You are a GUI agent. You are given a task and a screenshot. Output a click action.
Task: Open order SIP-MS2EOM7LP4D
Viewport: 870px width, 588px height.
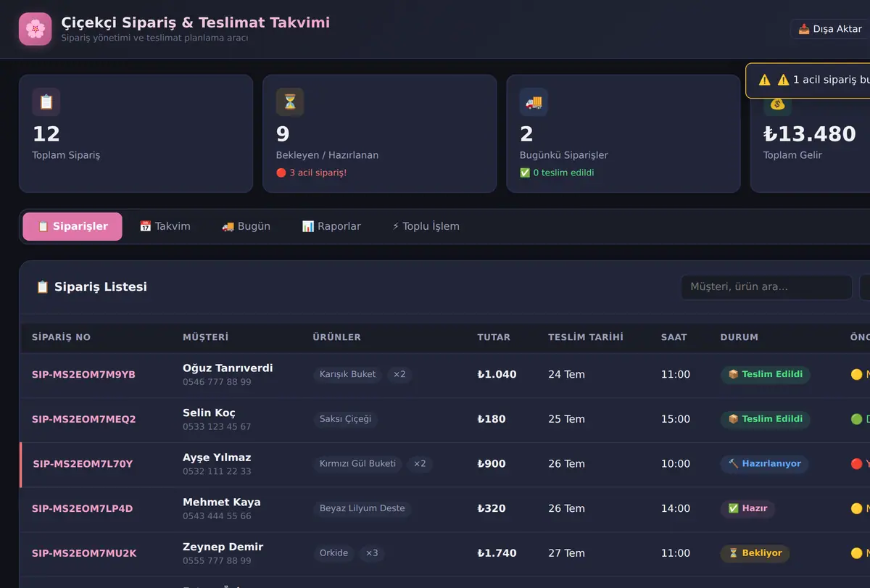pyautogui.click(x=83, y=509)
